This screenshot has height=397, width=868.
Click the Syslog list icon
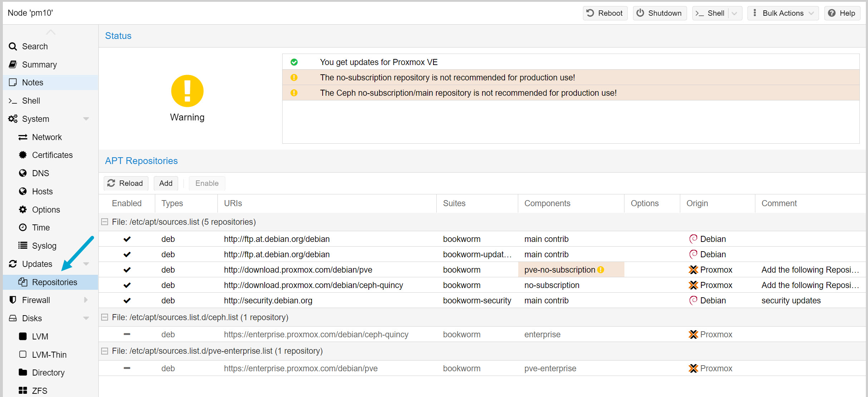23,245
